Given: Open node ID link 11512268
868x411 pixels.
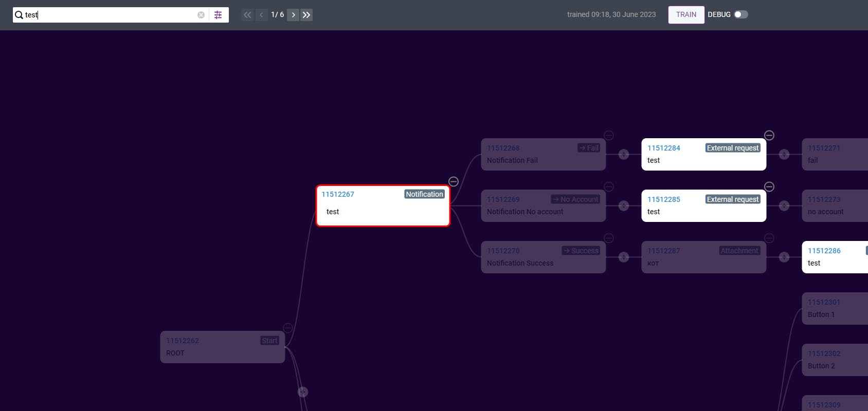Looking at the screenshot, I should click(503, 148).
